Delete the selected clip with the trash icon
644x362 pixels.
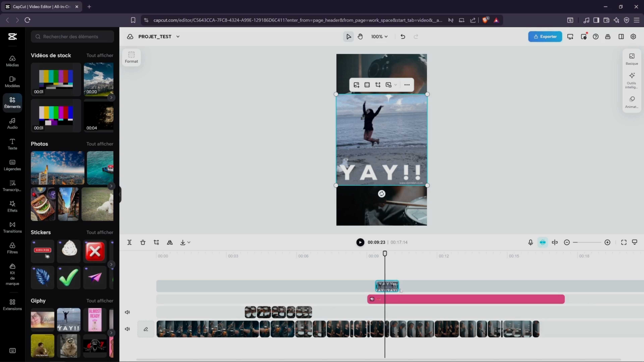coord(143,242)
